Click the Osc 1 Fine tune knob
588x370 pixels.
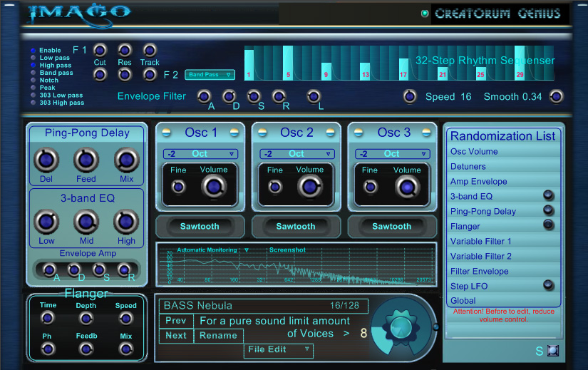point(178,187)
